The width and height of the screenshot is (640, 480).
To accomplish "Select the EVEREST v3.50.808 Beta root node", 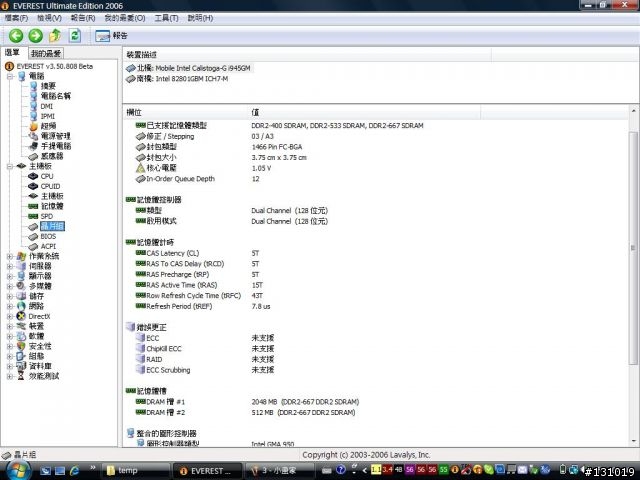I will tap(55, 66).
